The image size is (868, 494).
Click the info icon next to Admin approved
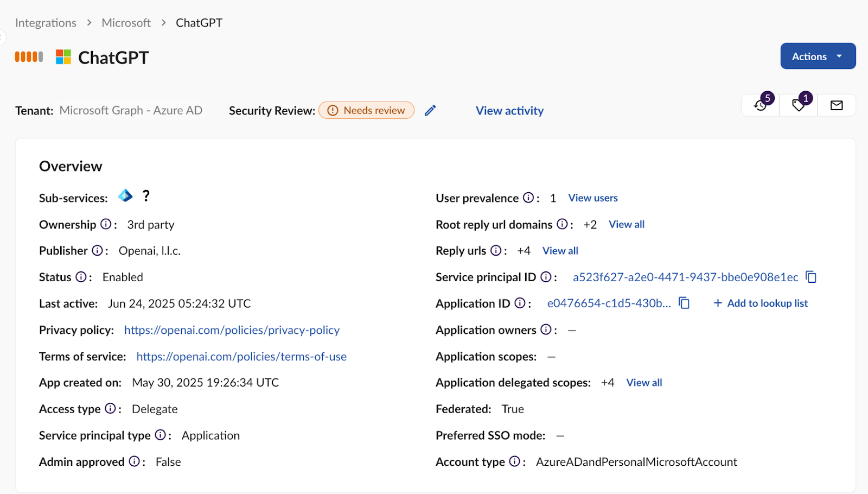pyautogui.click(x=134, y=461)
